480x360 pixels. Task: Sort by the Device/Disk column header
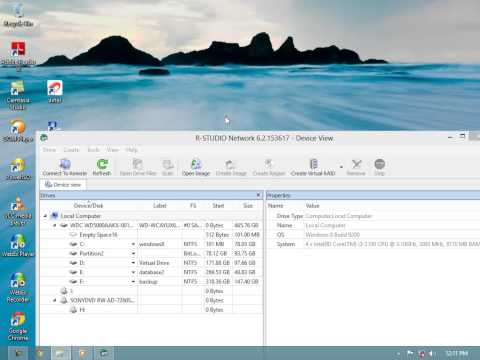88,206
